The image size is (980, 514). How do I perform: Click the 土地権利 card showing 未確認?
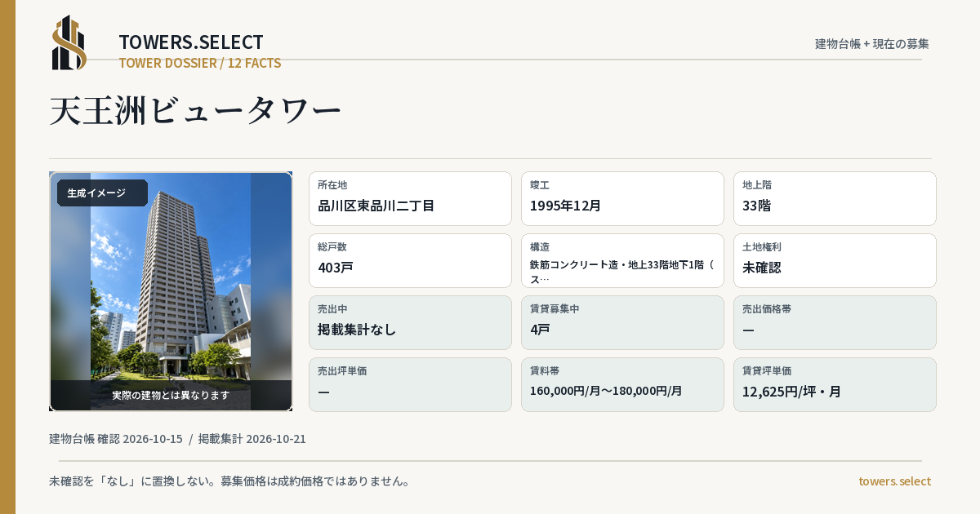[x=835, y=260]
